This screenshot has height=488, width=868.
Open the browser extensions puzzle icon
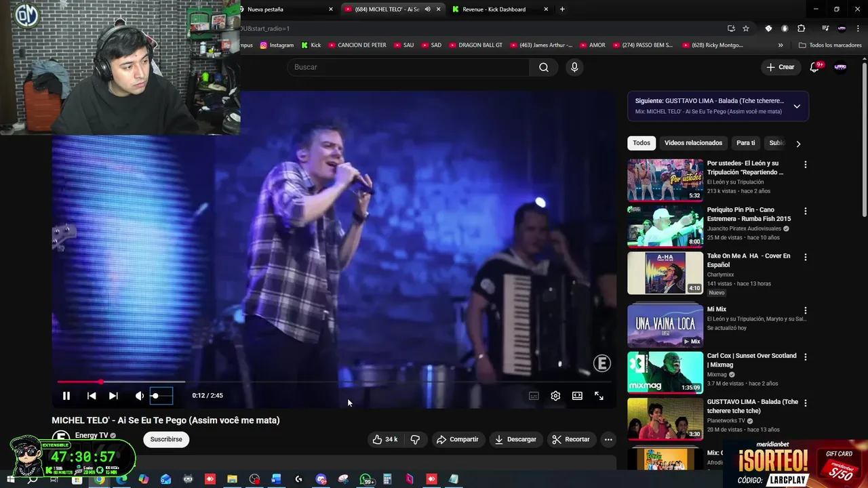[802, 28]
